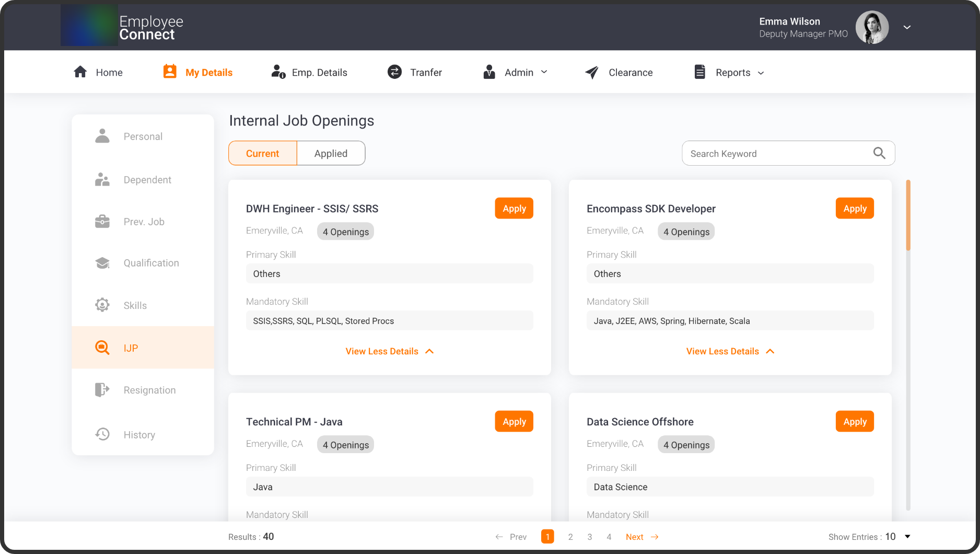Click the Prev. Job briefcase icon

102,222
